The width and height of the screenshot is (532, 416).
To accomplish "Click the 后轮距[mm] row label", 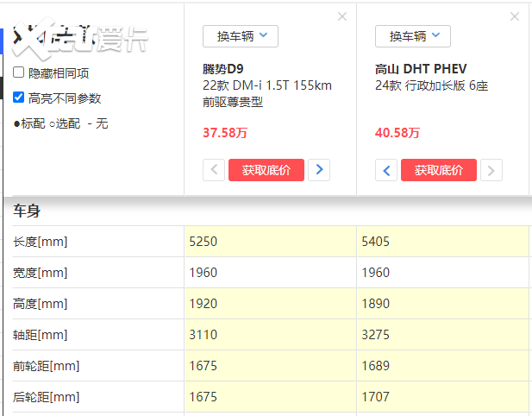I will click(47, 397).
